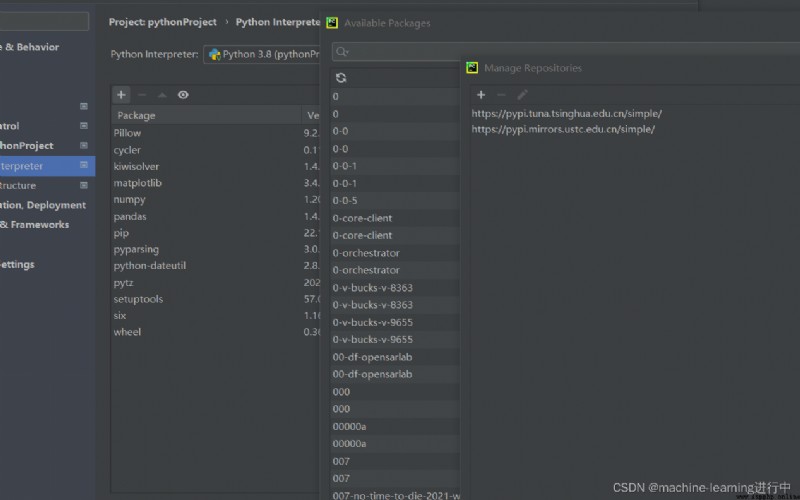
Task: Click the PyCharm icon of Available Packages dialog
Action: 332,22
